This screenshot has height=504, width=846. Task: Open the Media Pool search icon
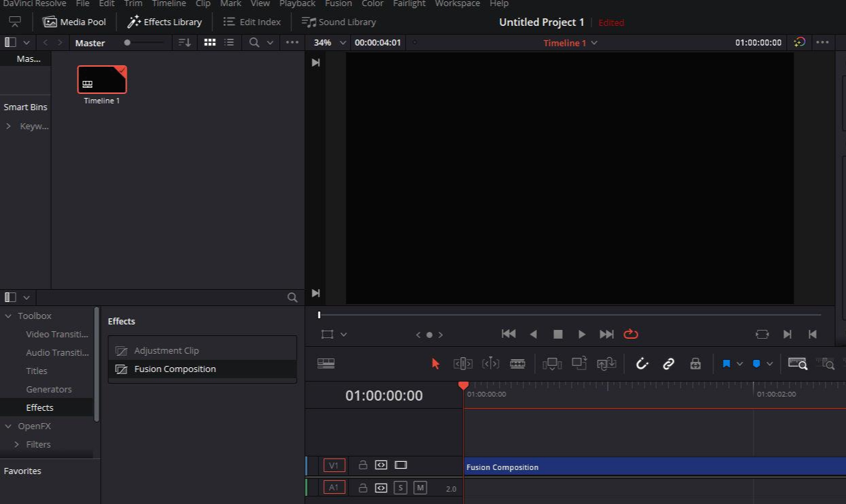[254, 42]
